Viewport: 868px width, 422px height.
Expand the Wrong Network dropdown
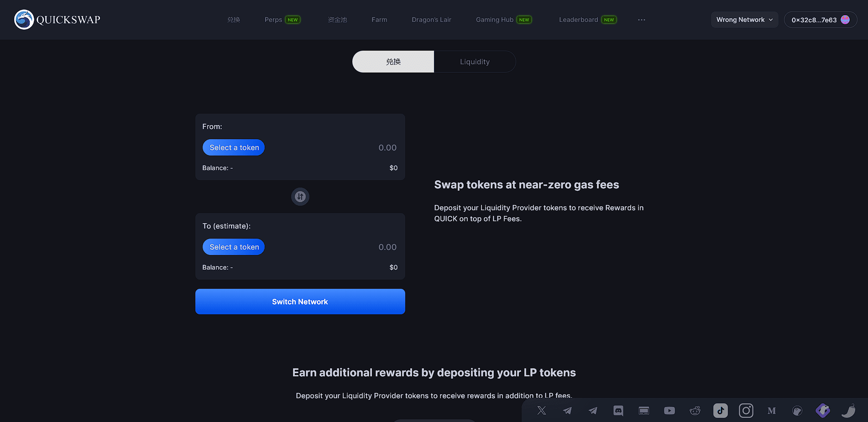point(744,20)
